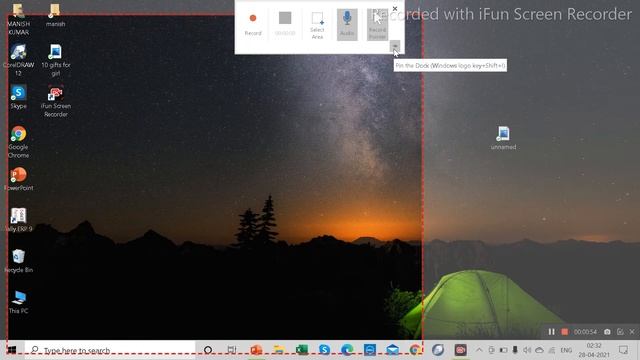Select the This PC icon

pyautogui.click(x=18, y=302)
